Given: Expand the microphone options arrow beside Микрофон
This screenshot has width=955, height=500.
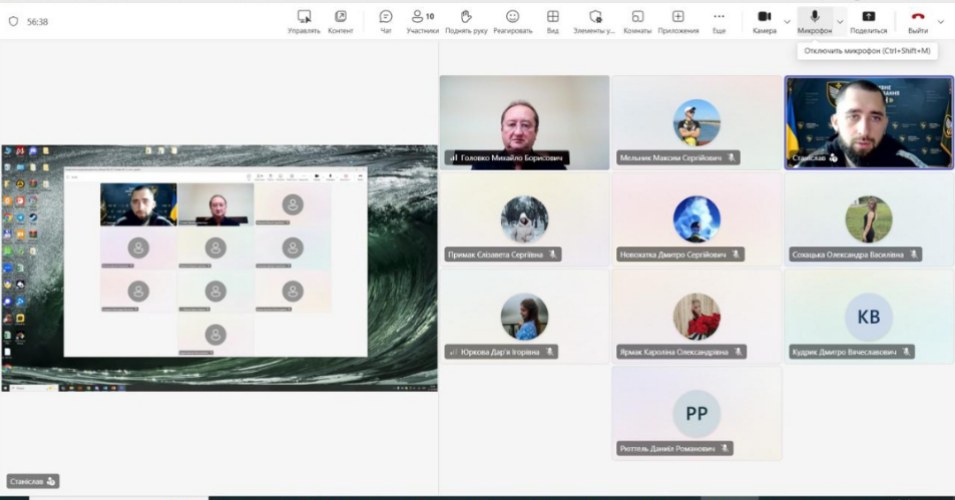Looking at the screenshot, I should point(840,22).
